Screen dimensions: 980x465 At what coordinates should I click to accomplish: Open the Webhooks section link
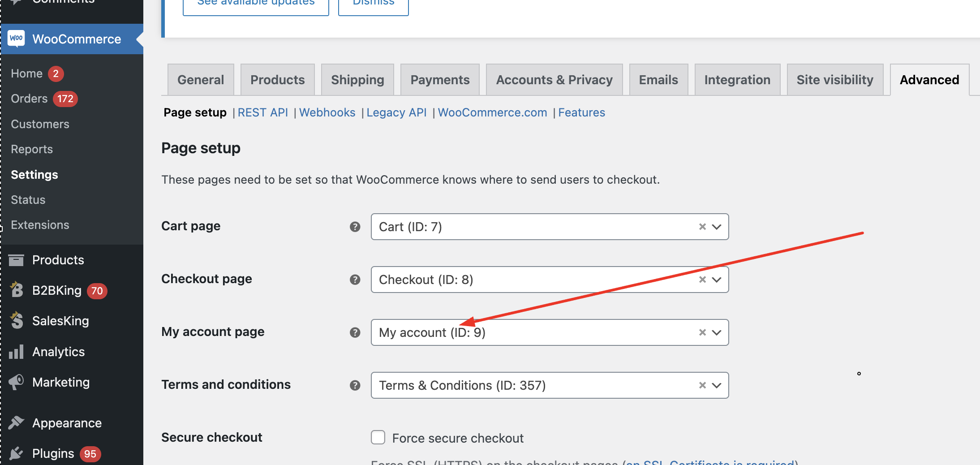tap(327, 112)
